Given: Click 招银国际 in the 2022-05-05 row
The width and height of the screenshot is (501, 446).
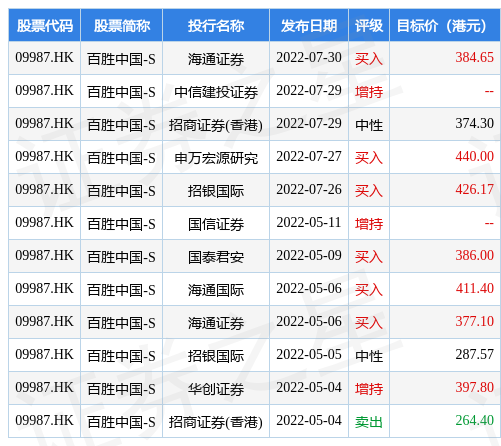Looking at the screenshot, I should tap(216, 356).
